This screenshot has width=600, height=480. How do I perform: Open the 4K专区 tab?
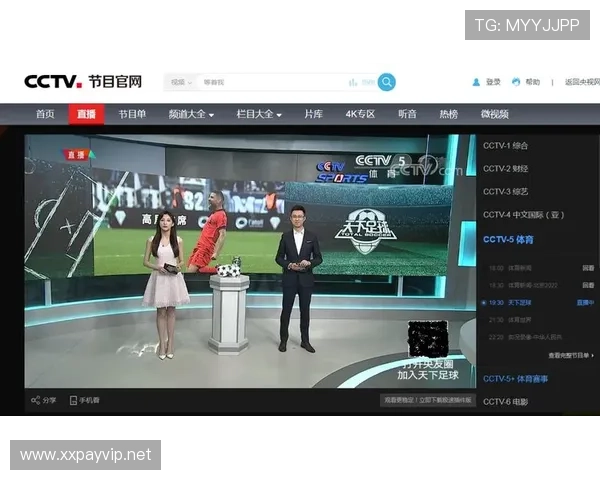pos(360,114)
